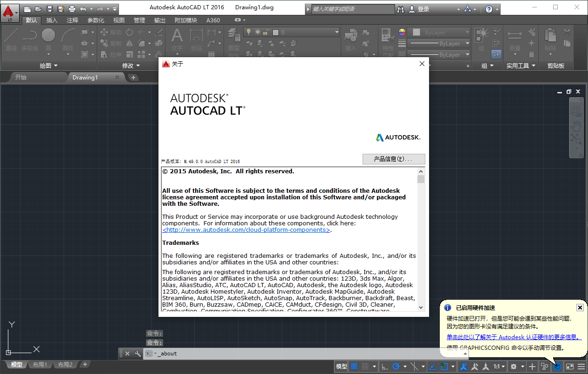The height and width of the screenshot is (374, 588).
Task: Open annotation scale 1:1 dropdown
Action: tap(500, 366)
